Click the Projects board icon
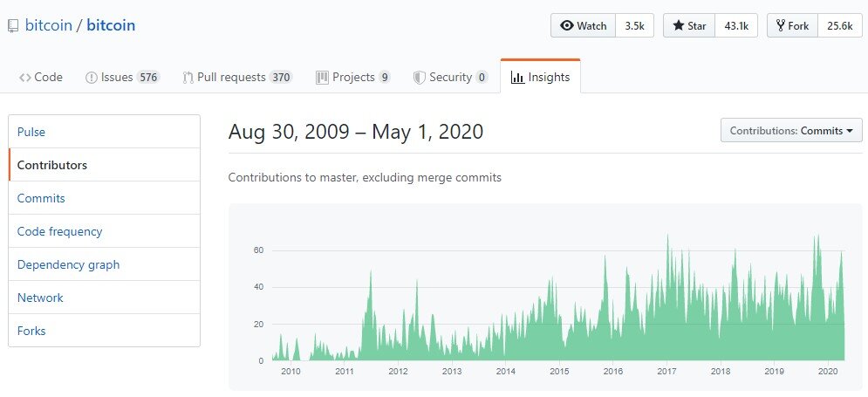The height and width of the screenshot is (397, 868). pos(322,78)
